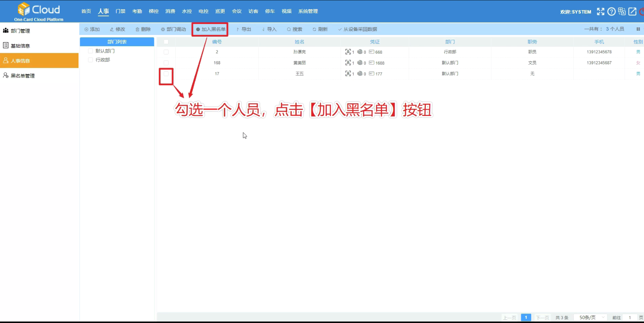644x323 pixels.
Task: Check the box for 王五 row
Action: click(166, 74)
